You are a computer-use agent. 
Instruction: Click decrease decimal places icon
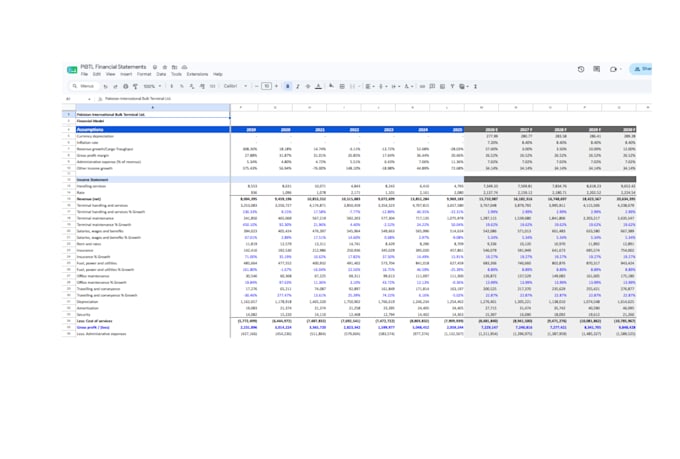[x=192, y=86]
